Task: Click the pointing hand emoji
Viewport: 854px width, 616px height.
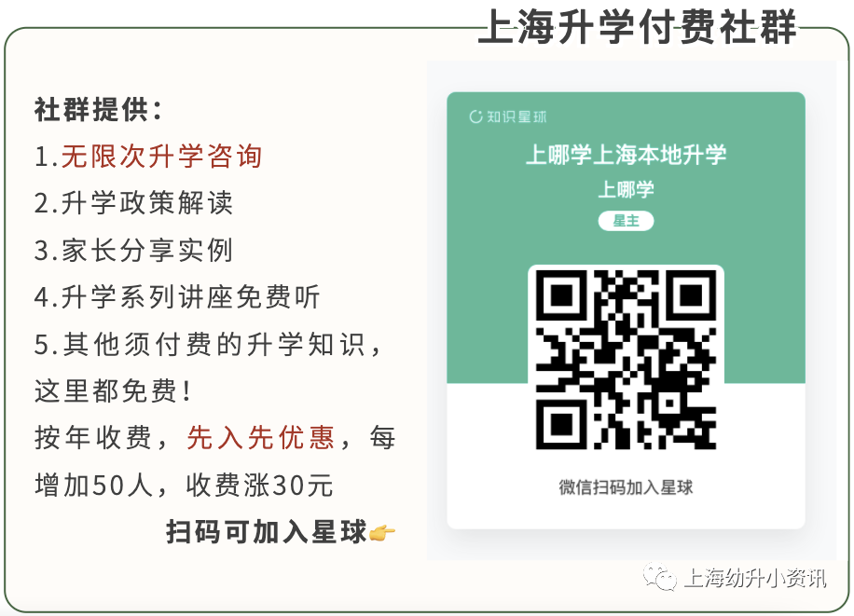Action: (382, 532)
